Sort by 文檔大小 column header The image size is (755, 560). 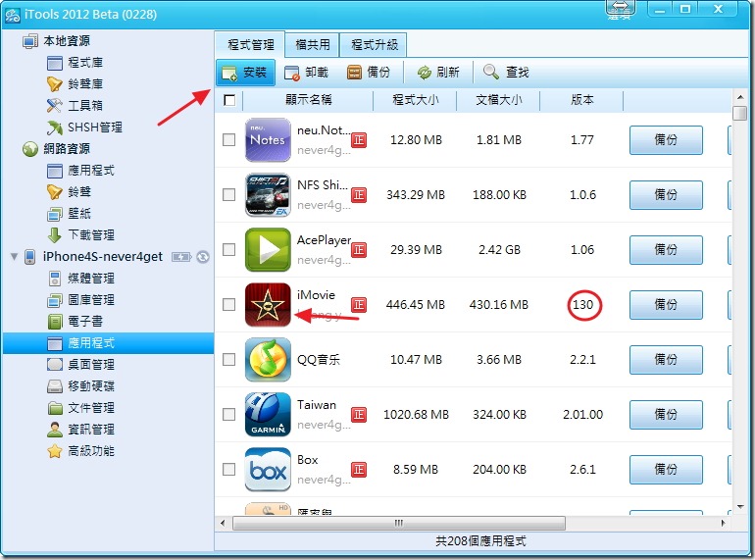point(498,100)
